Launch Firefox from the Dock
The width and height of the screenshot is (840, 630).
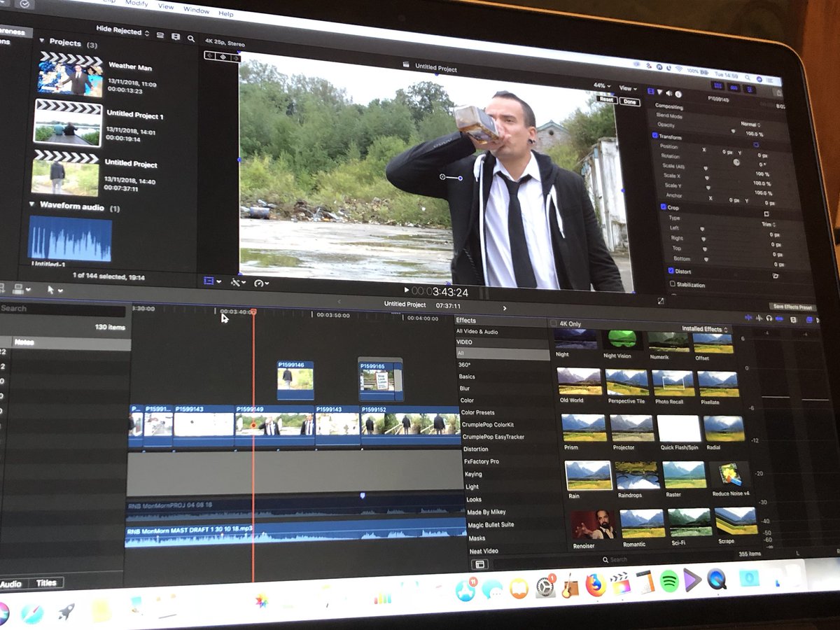point(596,585)
